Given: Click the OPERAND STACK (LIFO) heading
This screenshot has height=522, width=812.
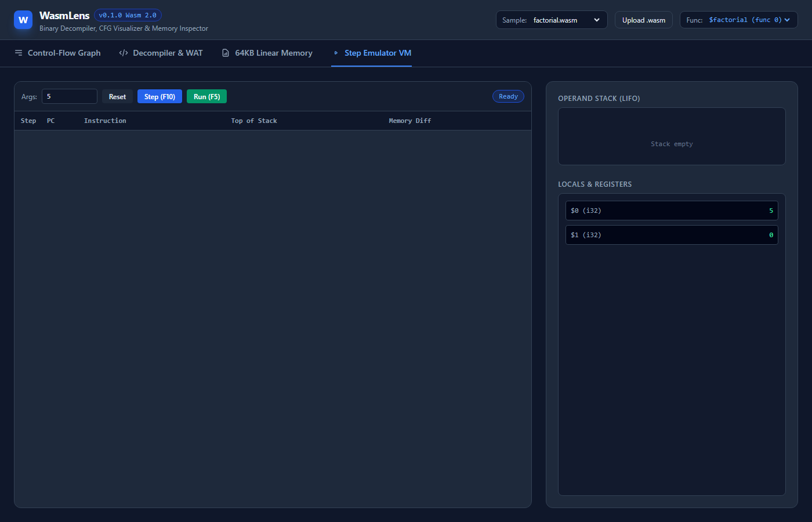Looking at the screenshot, I should click(599, 99).
